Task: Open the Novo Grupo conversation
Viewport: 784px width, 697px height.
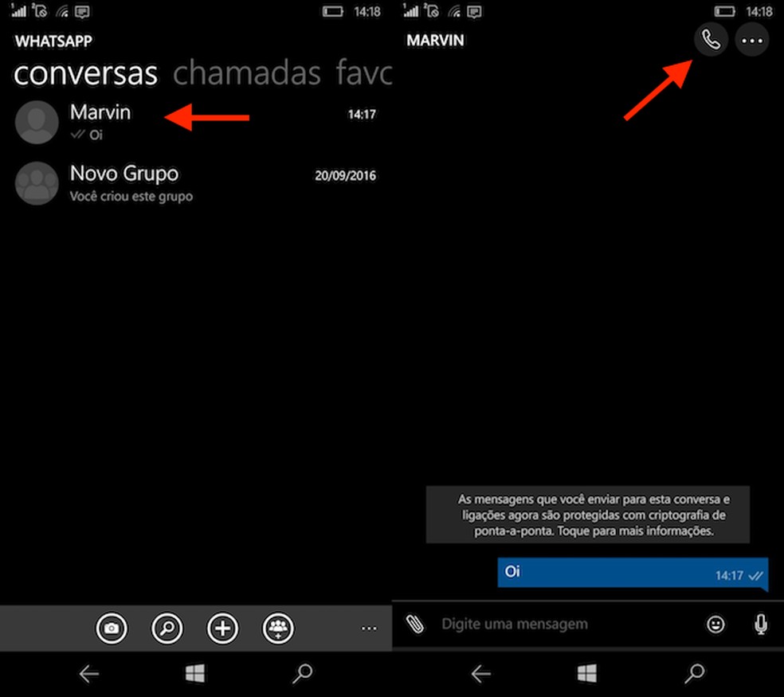Action: (124, 174)
